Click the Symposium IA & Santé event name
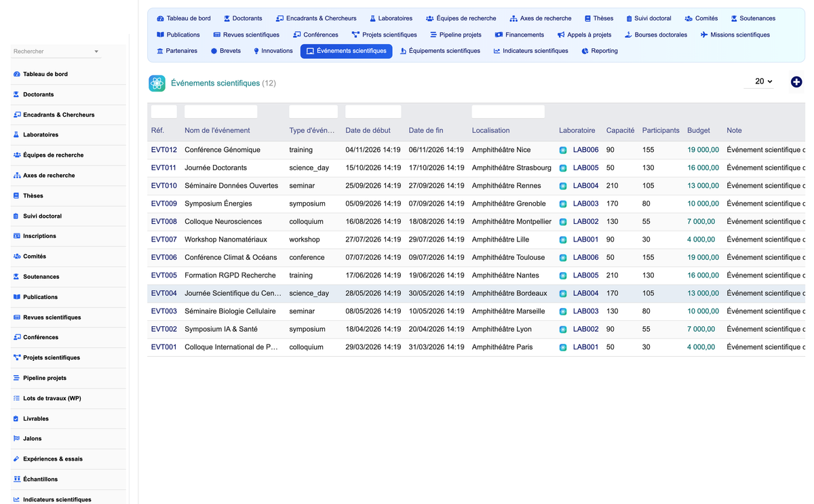Screen dimensions: 814x504 tap(222, 330)
